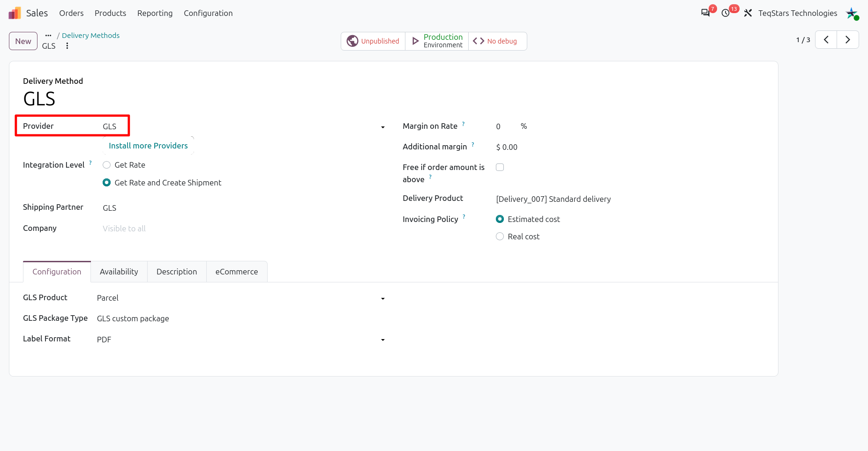Open the Company selection field
The height and width of the screenshot is (451, 868).
click(x=245, y=229)
